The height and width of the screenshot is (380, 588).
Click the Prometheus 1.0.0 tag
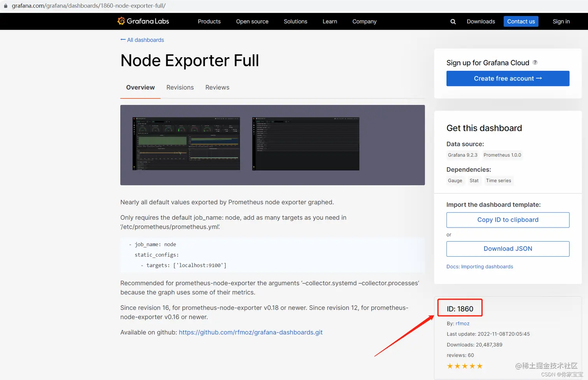pos(502,155)
